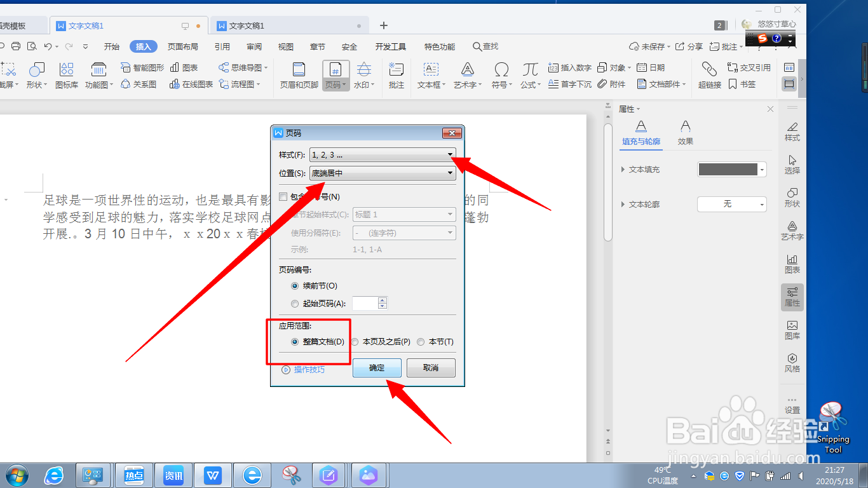Click the 智能图形 icon
This screenshot has width=868, height=488.
pyautogui.click(x=141, y=67)
